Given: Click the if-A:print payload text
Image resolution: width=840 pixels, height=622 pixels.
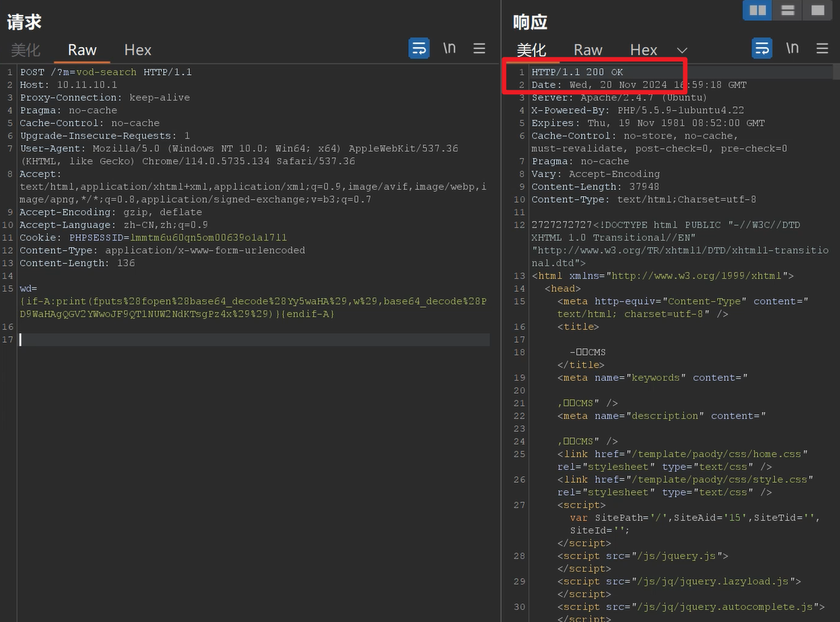Looking at the screenshot, I should [253, 308].
